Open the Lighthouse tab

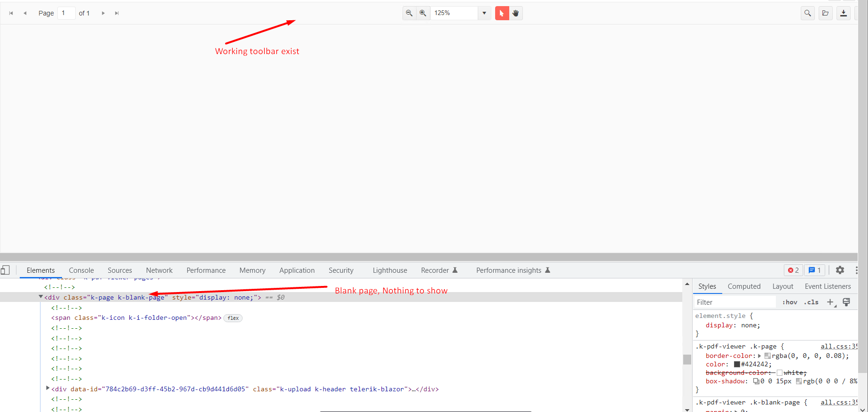[390, 270]
